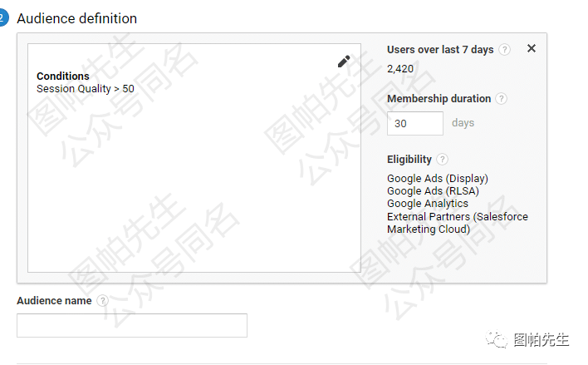Click External Partners Salesforce Marketing Cloud entry
The height and width of the screenshot is (365, 588).
coord(457,223)
